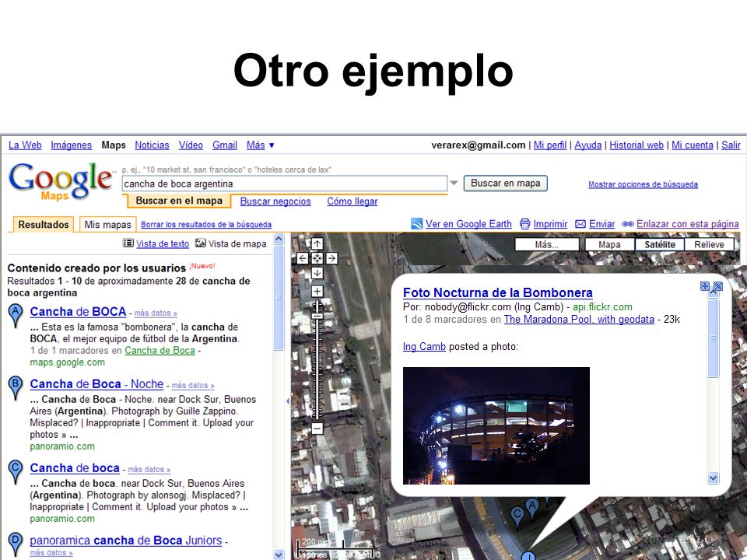Screen dimensions: 747x560
Task: Click the Buscar en mapa button
Action: [506, 184]
